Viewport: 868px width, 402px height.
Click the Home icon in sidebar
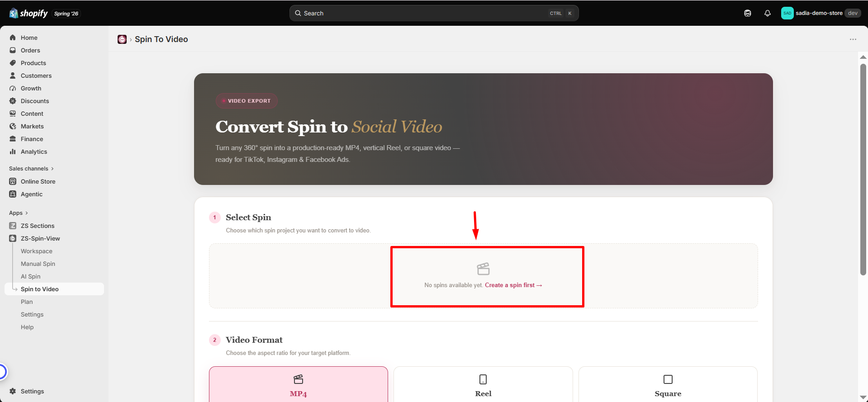click(13, 38)
